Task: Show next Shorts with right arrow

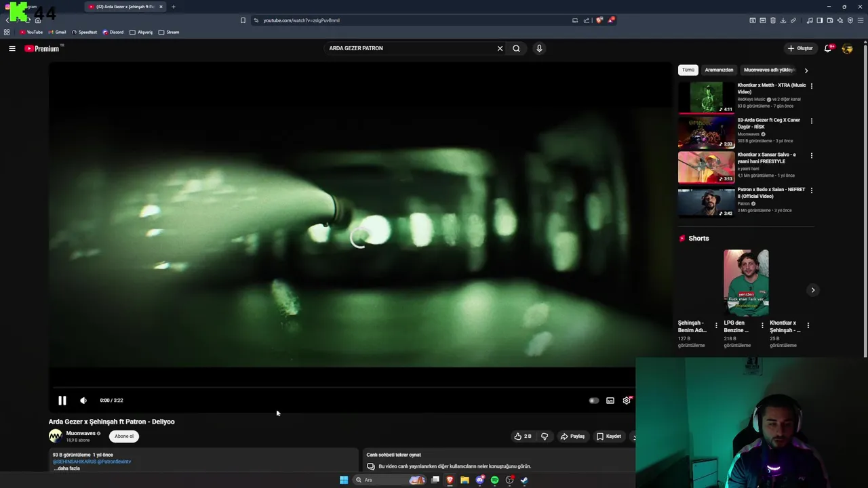Action: [812, 290]
